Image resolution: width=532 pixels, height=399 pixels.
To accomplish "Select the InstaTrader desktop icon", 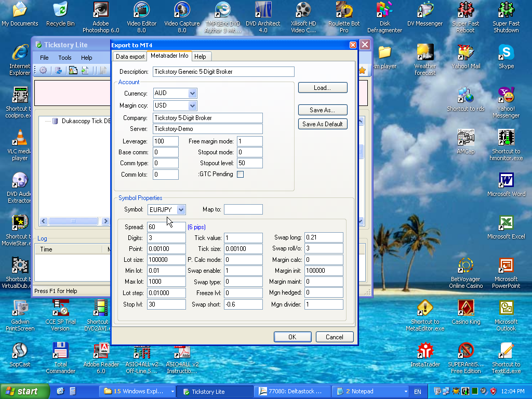I will click(425, 355).
